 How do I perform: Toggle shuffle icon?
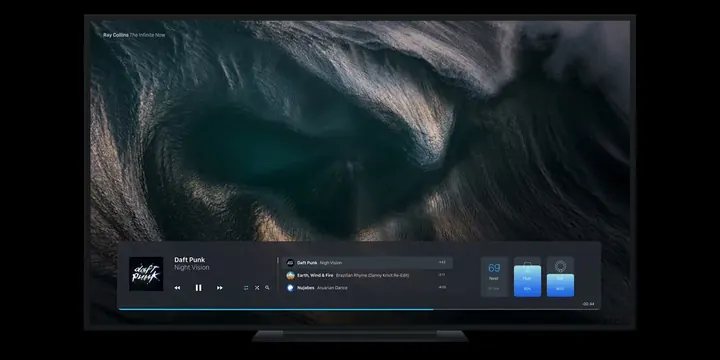pos(257,288)
